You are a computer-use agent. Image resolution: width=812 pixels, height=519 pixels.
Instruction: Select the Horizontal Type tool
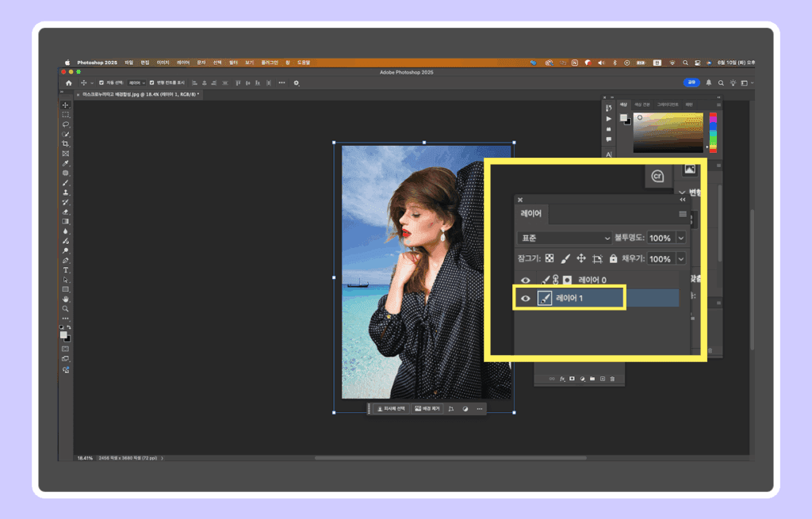[65, 270]
